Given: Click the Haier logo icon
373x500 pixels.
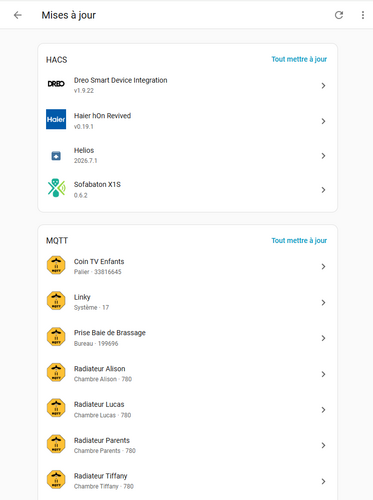Looking at the screenshot, I should (56, 119).
